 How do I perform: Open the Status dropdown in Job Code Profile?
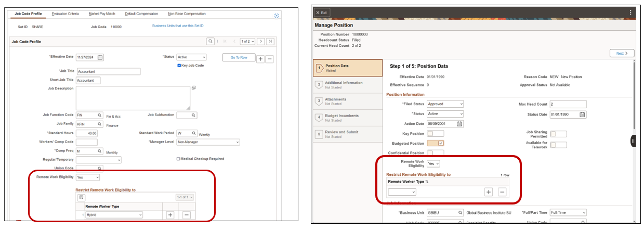(x=191, y=57)
